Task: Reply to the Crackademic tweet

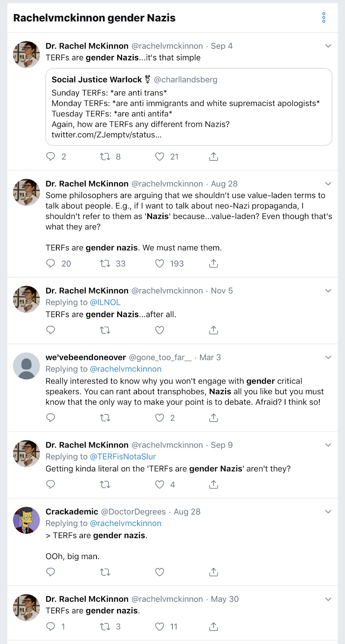Action: [51, 572]
